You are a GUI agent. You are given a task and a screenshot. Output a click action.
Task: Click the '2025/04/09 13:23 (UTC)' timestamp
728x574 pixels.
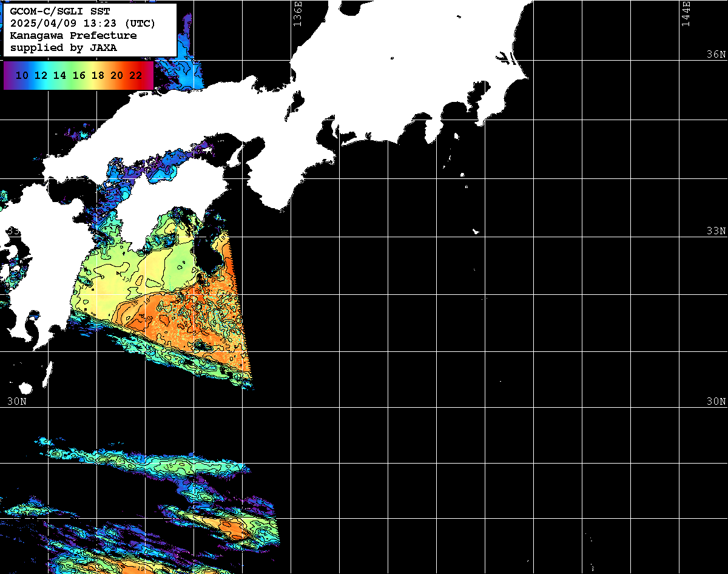click(x=83, y=24)
